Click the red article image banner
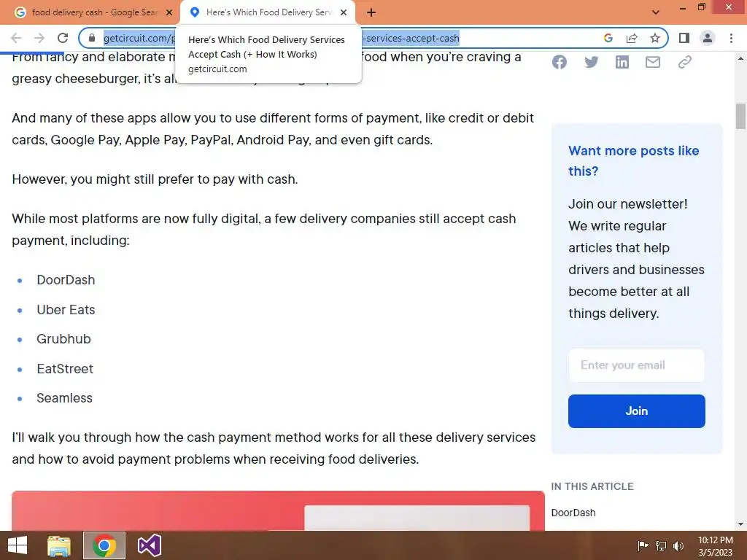747x560 pixels. (x=278, y=510)
